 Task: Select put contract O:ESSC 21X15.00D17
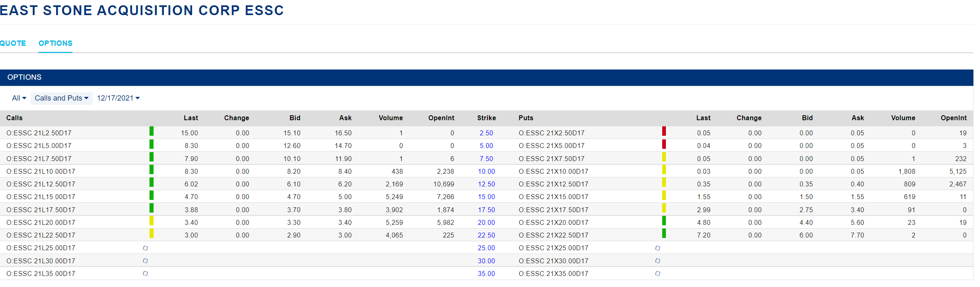coord(553,197)
